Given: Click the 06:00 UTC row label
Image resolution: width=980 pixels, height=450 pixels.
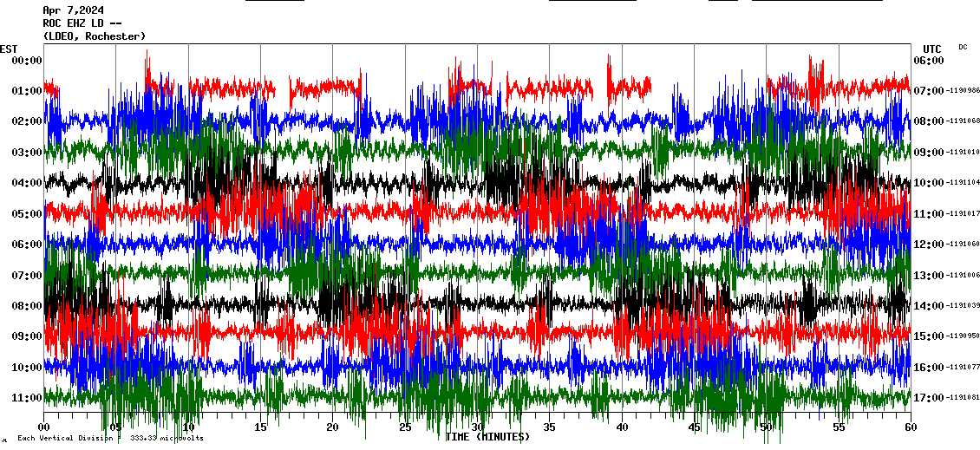Looking at the screenshot, I should click(929, 60).
